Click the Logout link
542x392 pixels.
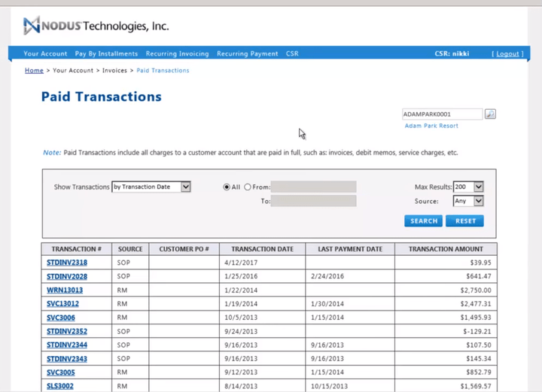pyautogui.click(x=507, y=54)
